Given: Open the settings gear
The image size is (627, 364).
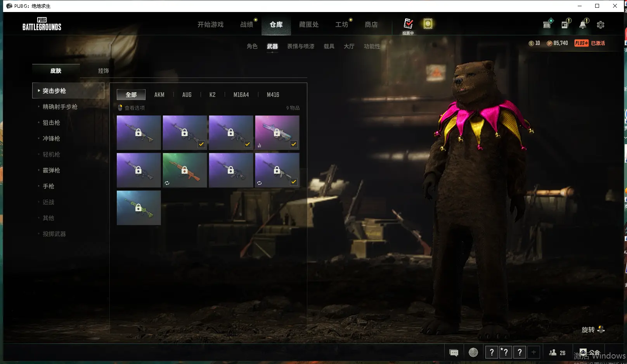Looking at the screenshot, I should [601, 25].
